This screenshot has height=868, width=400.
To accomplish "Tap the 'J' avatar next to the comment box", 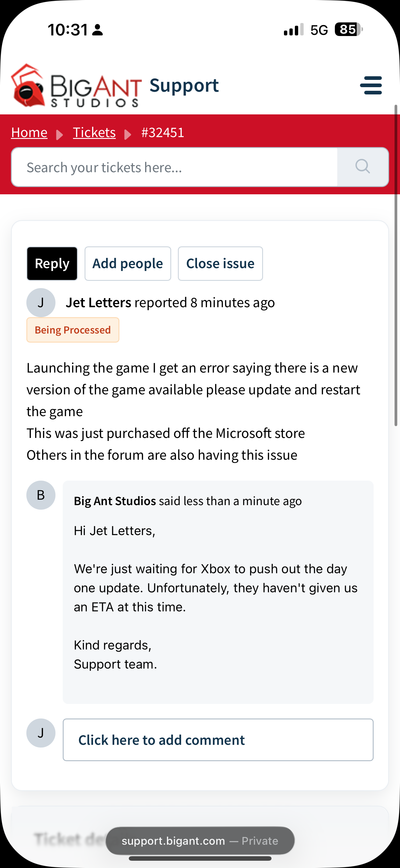I will pos(41,733).
